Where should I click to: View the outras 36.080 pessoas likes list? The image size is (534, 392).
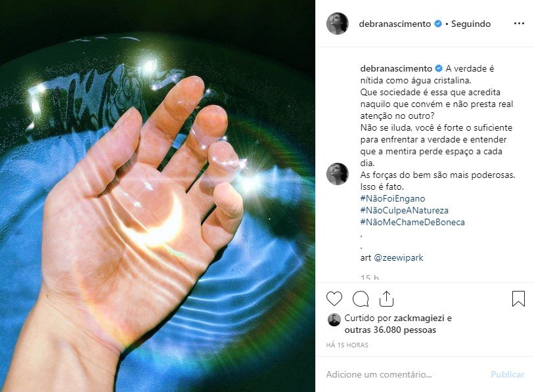pos(390,330)
